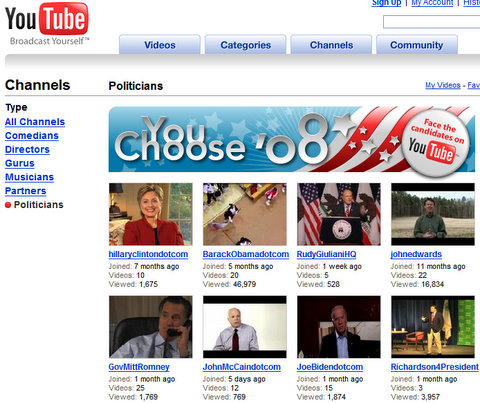Visit the Richardson4President channel link
The height and width of the screenshot is (403, 480).
(x=435, y=367)
